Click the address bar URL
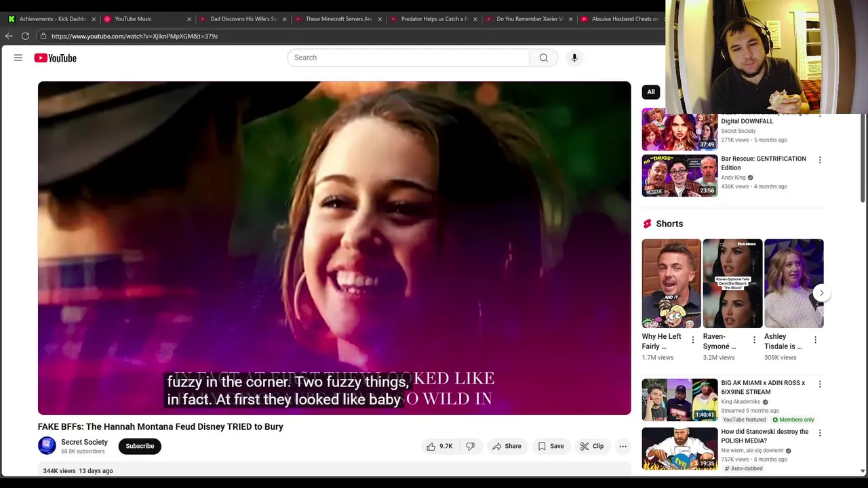Screen dimensions: 868x488 pos(134,36)
